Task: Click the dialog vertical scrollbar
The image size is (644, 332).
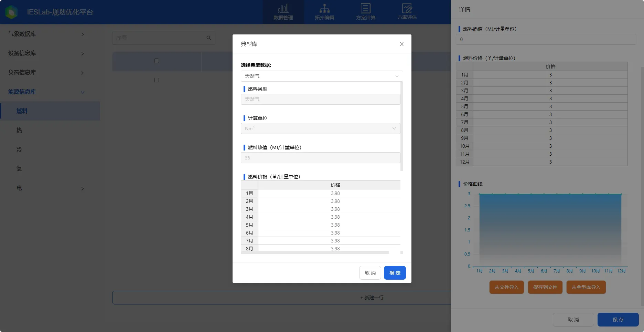Action: pos(402,126)
